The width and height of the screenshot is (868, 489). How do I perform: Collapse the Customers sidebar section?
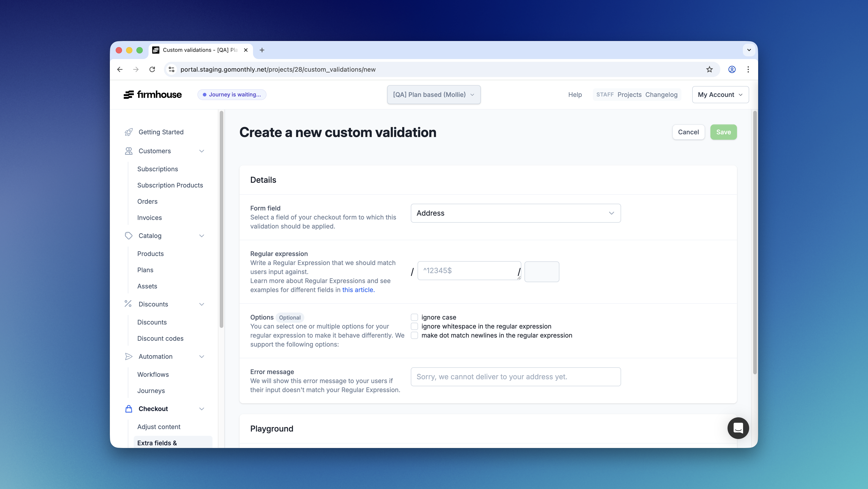tap(202, 151)
